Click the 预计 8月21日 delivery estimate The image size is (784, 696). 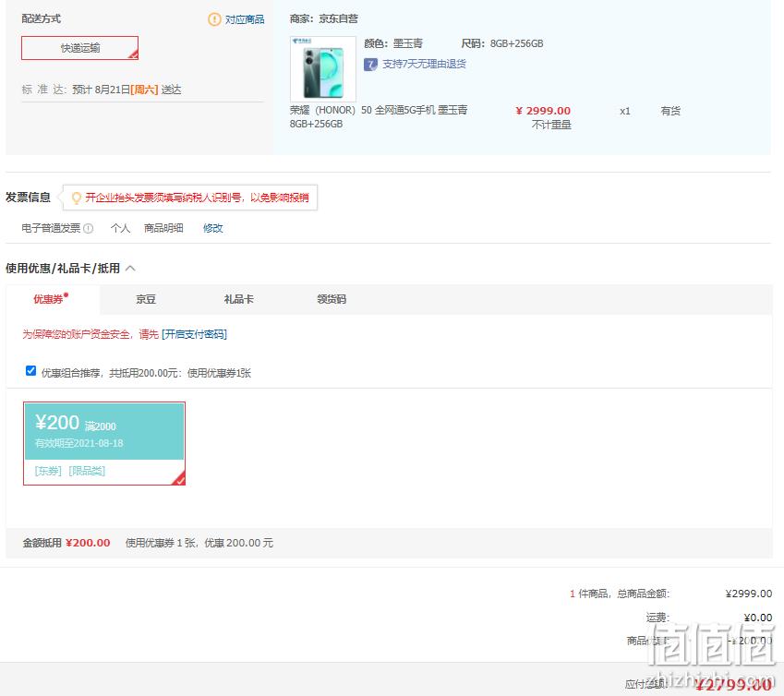point(127,90)
